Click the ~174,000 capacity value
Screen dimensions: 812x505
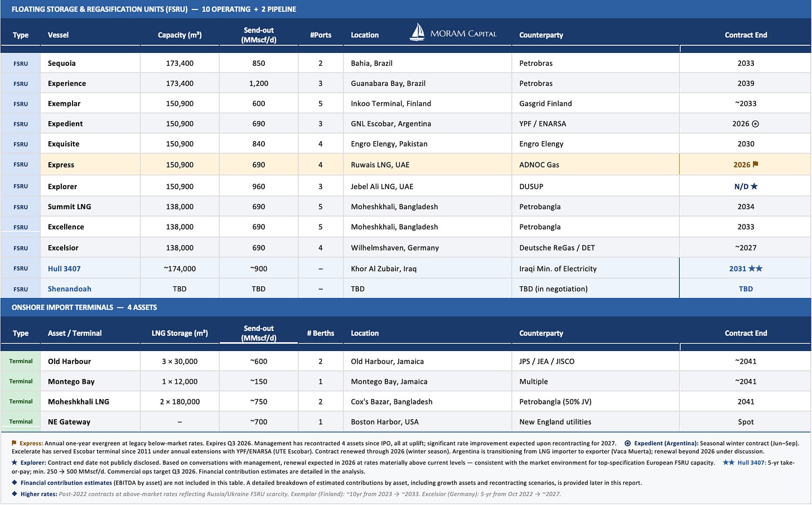[x=180, y=268]
